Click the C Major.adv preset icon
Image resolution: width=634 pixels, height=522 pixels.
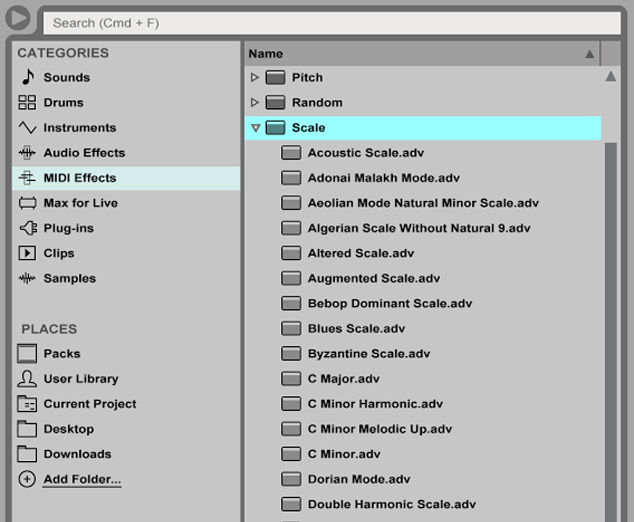click(x=291, y=379)
